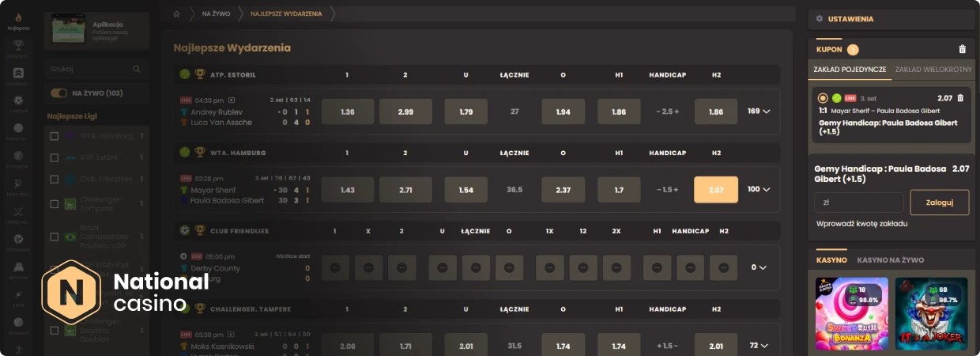Bet on Andrey Rublev at odds 1.36

point(347,112)
